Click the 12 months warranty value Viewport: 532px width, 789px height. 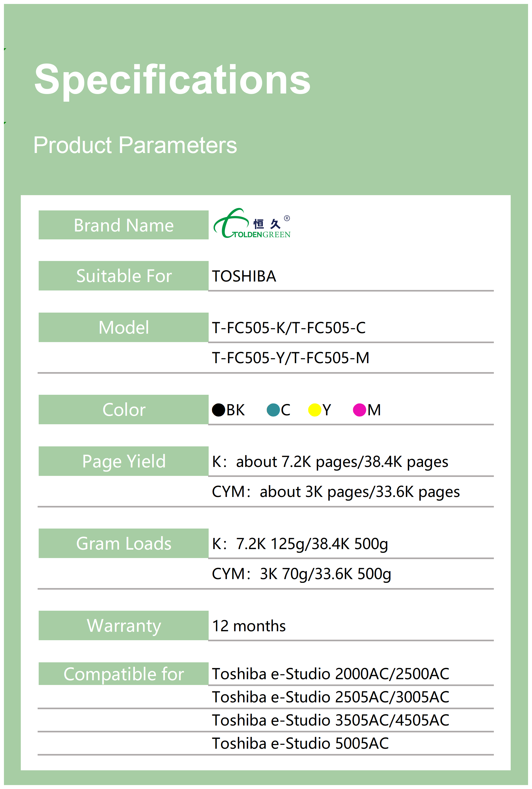pos(249,626)
